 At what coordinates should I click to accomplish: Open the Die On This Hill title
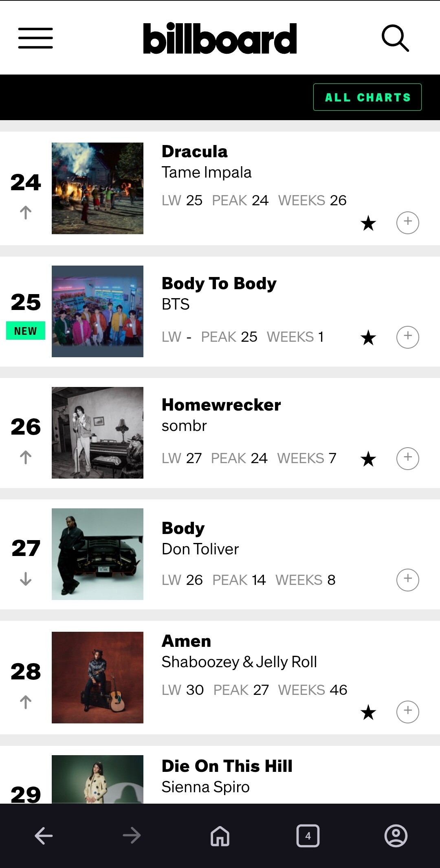[x=227, y=766]
